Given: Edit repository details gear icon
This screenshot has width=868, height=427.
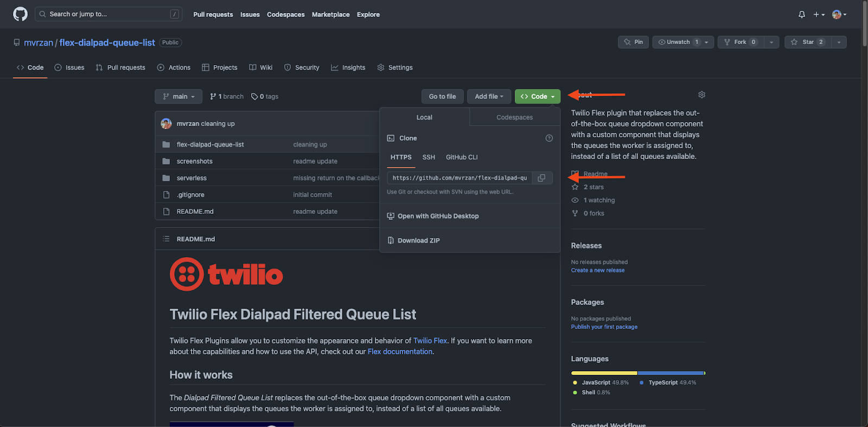Looking at the screenshot, I should point(701,94).
